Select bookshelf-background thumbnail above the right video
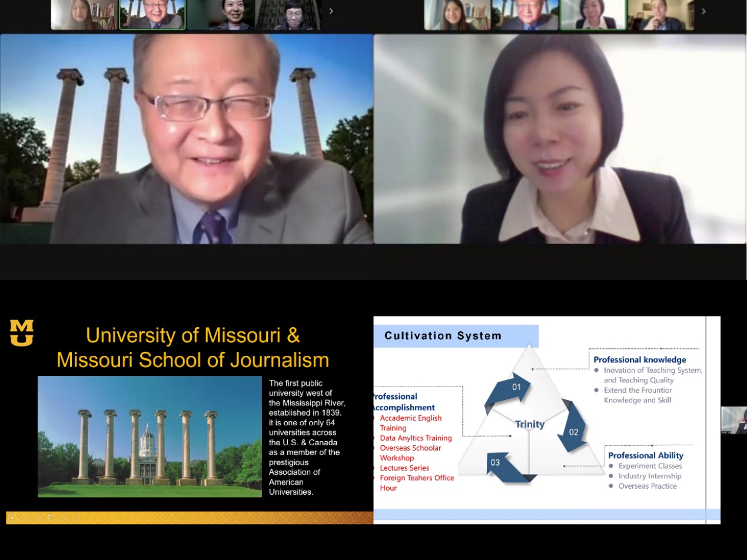 457,15
